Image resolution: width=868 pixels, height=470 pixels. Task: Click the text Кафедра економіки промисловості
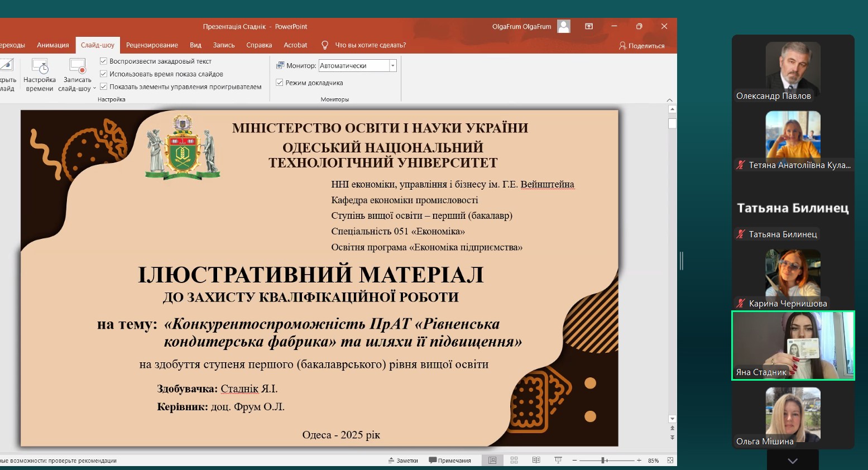(405, 200)
